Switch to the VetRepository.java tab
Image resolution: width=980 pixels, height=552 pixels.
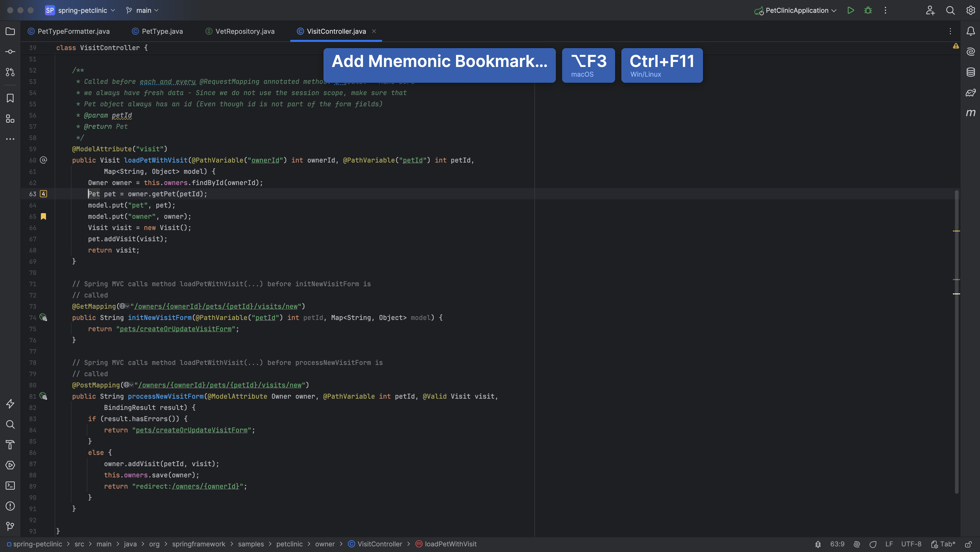click(x=245, y=31)
